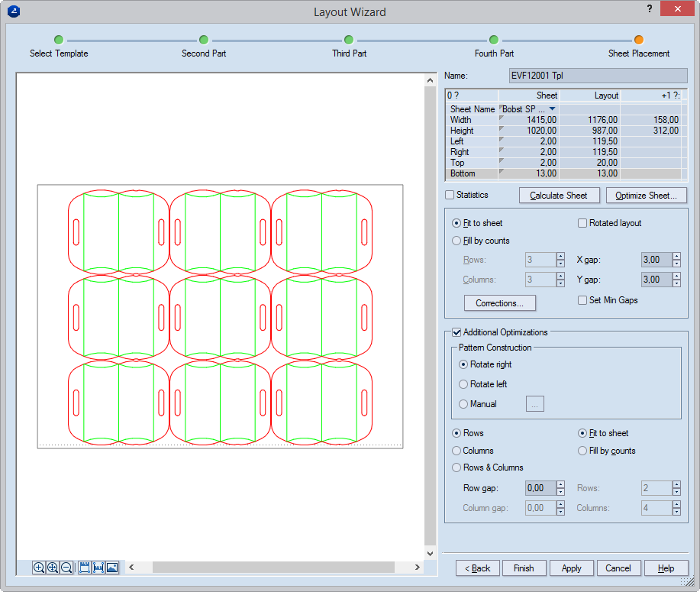700x592 pixels.
Task: Open the manual pattern ellipsis button
Action: (x=534, y=404)
